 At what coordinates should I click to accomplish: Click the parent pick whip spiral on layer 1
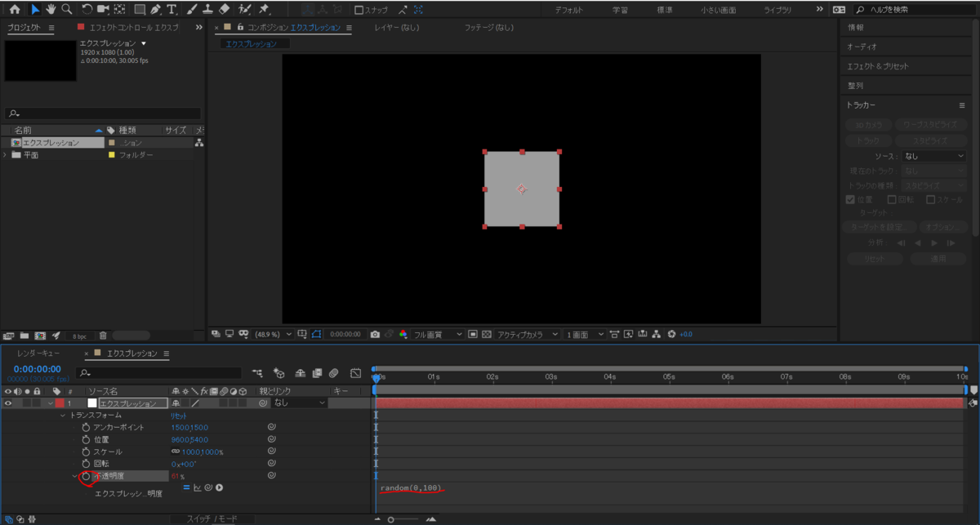(x=263, y=403)
